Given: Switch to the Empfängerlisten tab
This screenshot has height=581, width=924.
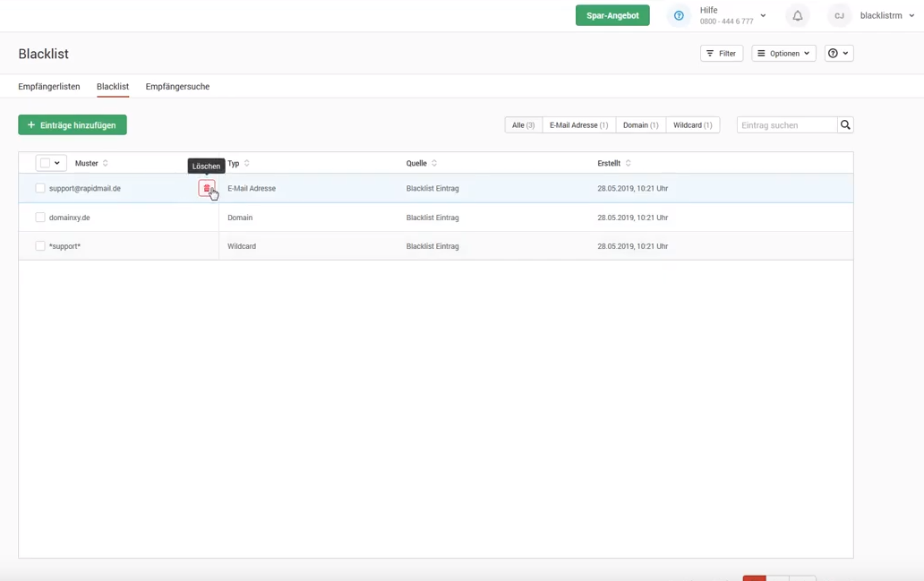Looking at the screenshot, I should 49,87.
